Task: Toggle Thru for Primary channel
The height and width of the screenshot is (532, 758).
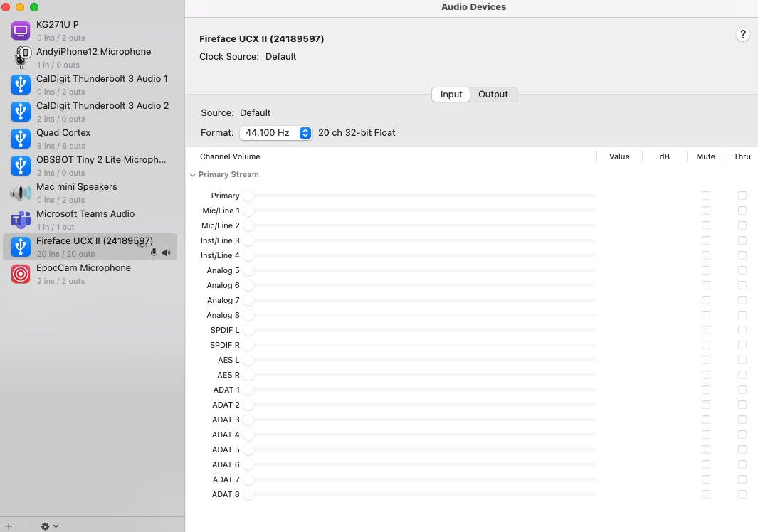Action: pyautogui.click(x=742, y=196)
